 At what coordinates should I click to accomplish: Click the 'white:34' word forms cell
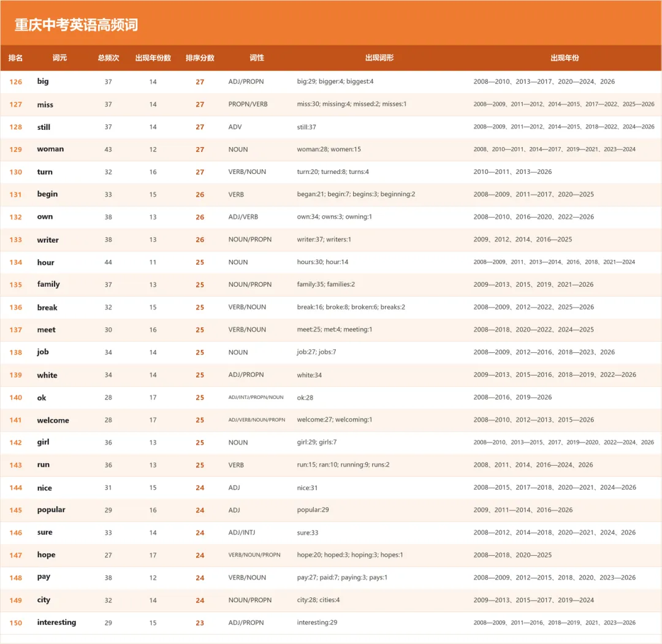point(309,375)
